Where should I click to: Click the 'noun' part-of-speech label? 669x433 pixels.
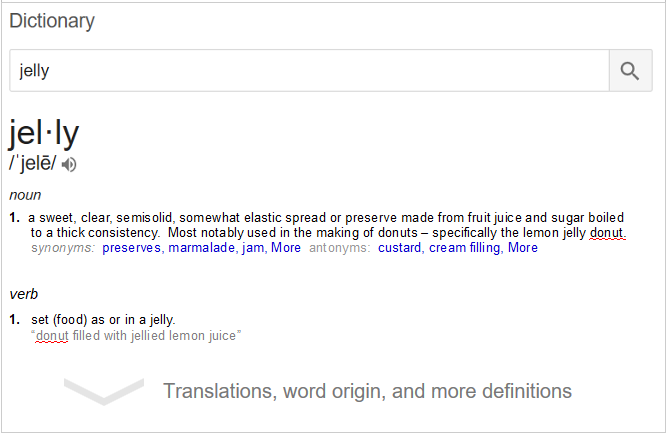tap(25, 195)
